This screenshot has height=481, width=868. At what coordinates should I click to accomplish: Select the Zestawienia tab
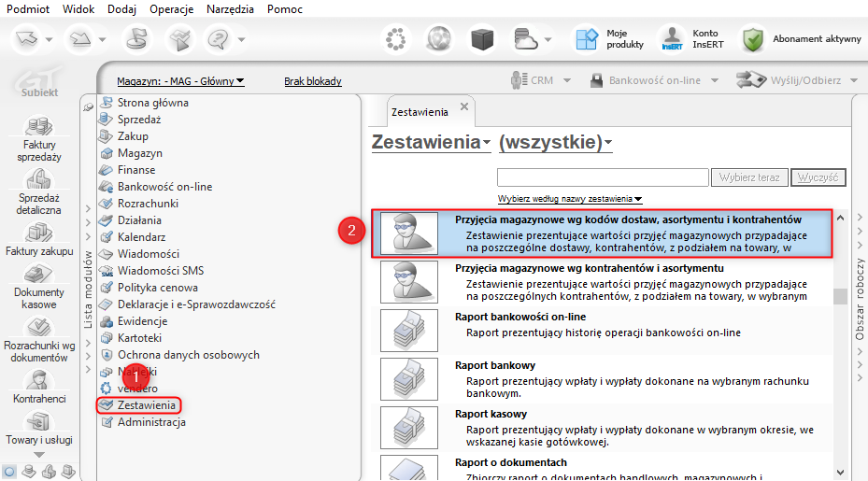coord(420,112)
